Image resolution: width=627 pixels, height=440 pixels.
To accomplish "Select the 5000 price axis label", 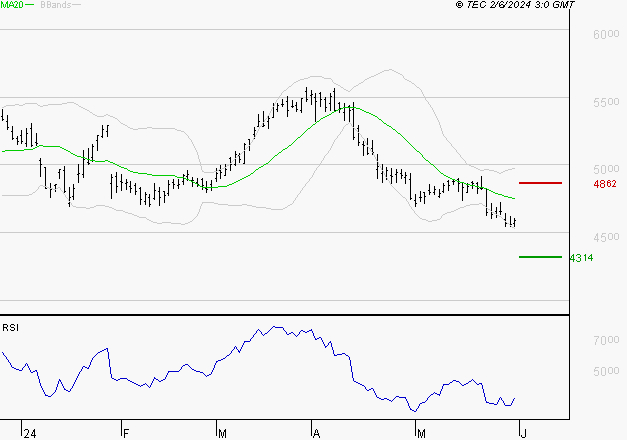I will 606,169.
